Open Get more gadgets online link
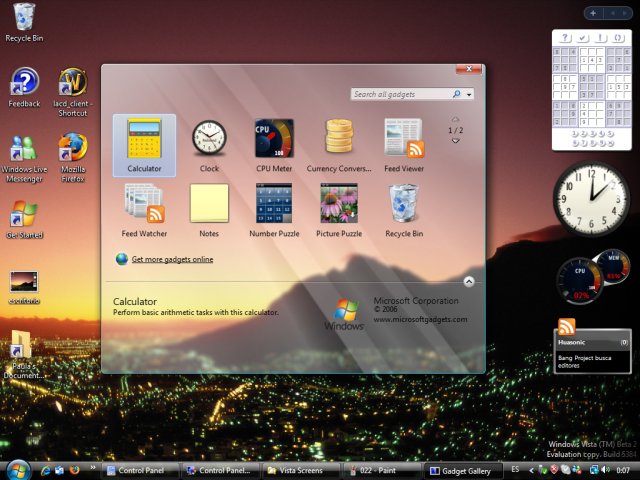 (x=172, y=259)
